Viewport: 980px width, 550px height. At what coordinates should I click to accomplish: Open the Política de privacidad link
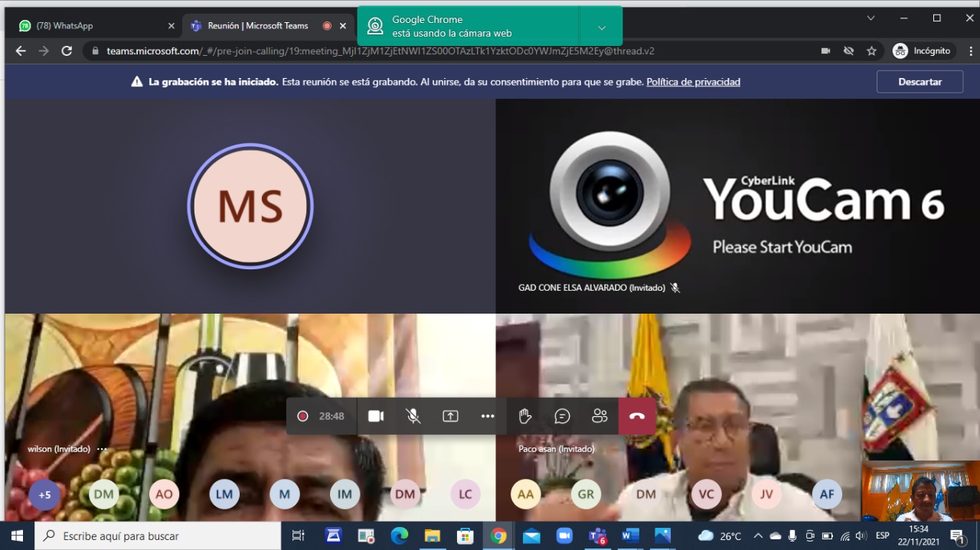[x=693, y=82]
